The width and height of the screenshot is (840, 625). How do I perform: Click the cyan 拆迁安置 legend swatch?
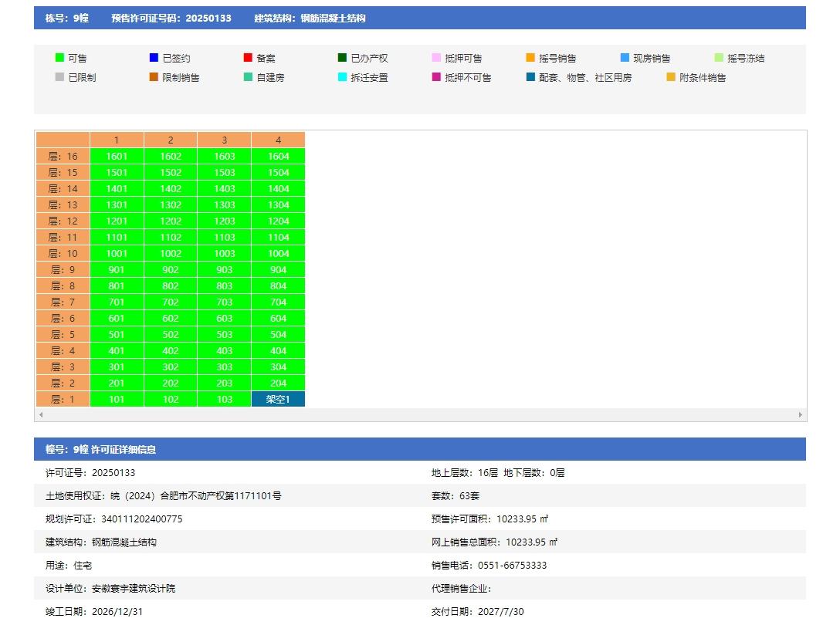pyautogui.click(x=342, y=76)
